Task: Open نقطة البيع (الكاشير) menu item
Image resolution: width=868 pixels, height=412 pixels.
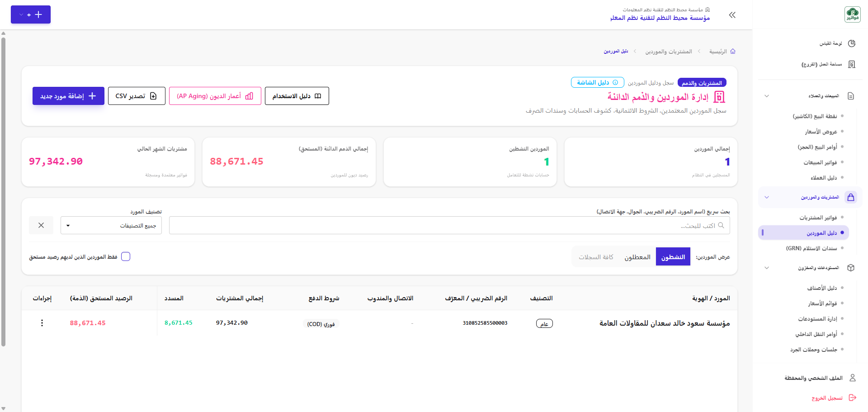Action: [x=815, y=116]
